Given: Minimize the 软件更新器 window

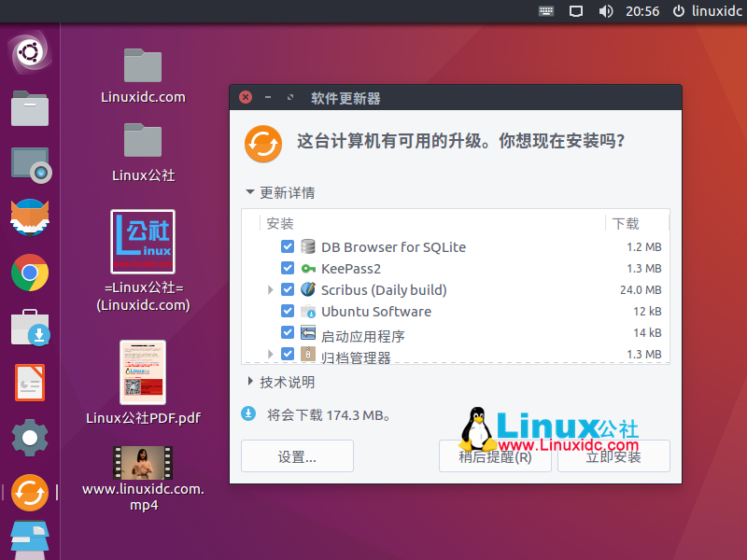Looking at the screenshot, I should click(x=268, y=97).
